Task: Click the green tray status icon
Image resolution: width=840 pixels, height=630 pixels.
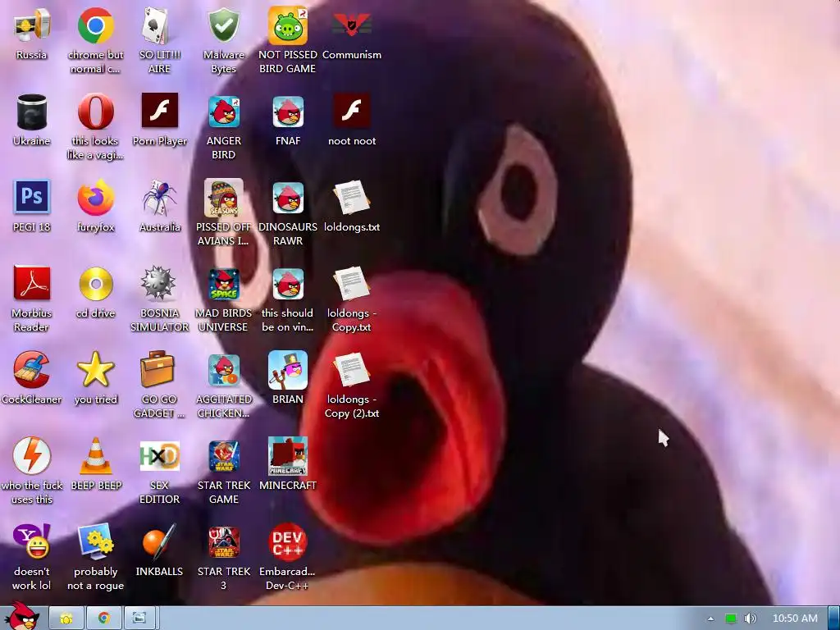Action: (x=731, y=619)
